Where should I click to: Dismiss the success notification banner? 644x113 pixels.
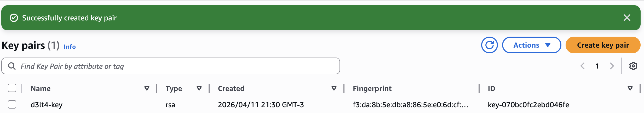(x=627, y=18)
